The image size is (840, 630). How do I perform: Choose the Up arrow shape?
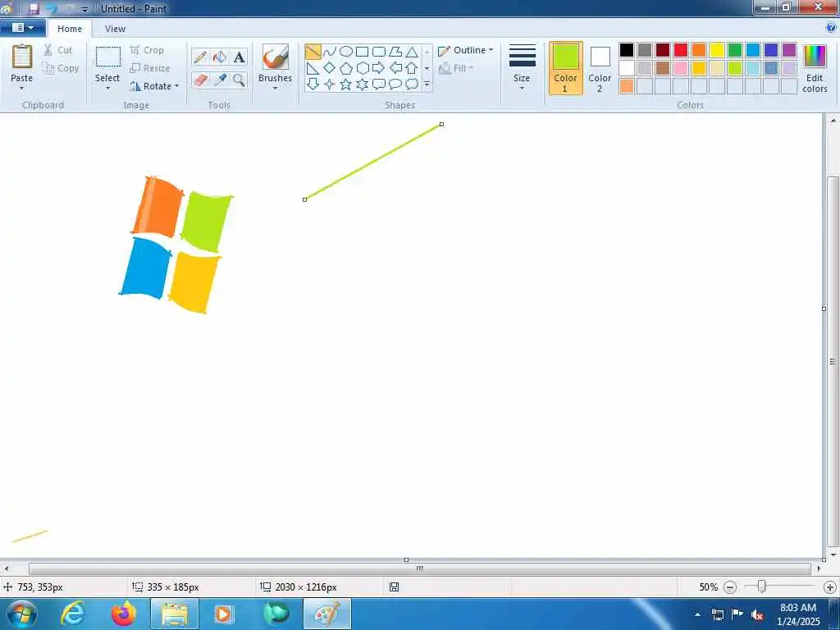(412, 68)
